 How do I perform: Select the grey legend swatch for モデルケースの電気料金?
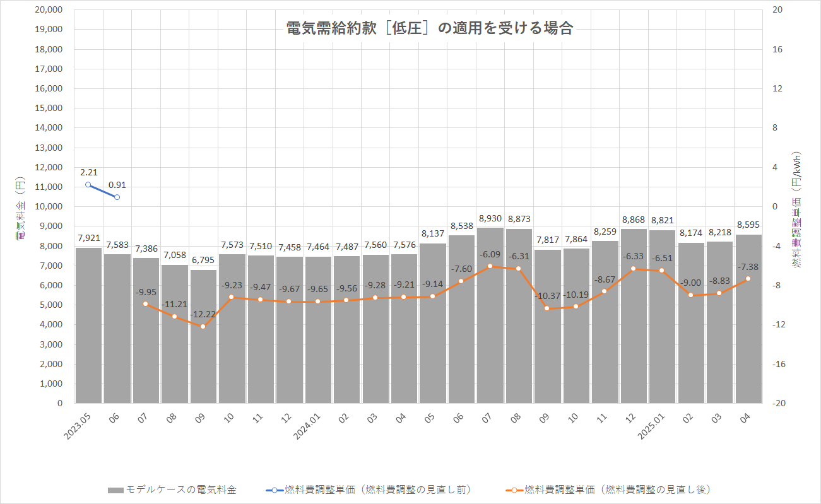tap(115, 490)
